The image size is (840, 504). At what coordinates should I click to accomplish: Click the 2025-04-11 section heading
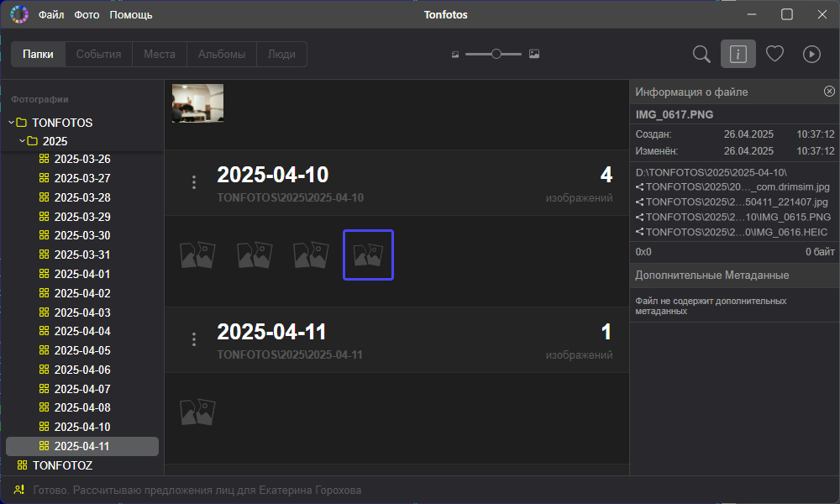click(271, 332)
